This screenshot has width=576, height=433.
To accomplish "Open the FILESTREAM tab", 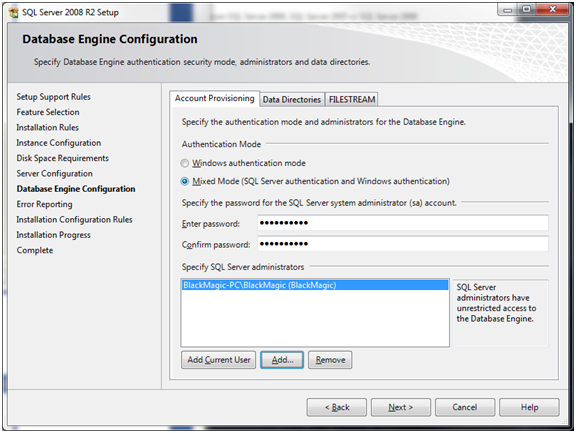I will [352, 100].
